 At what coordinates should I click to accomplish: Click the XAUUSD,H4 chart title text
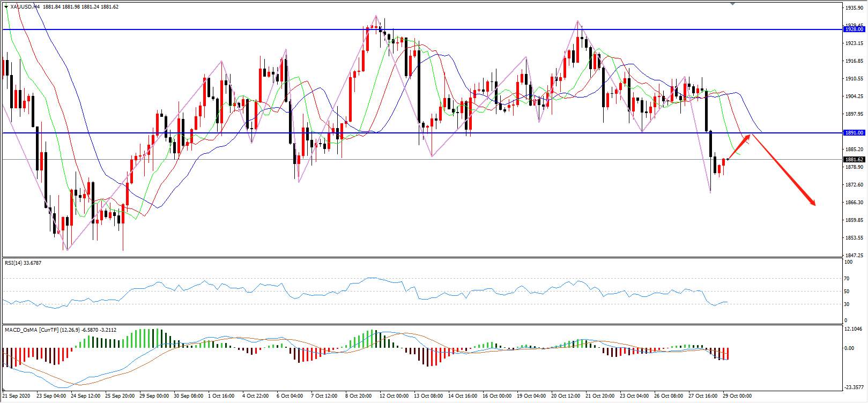[x=25, y=7]
